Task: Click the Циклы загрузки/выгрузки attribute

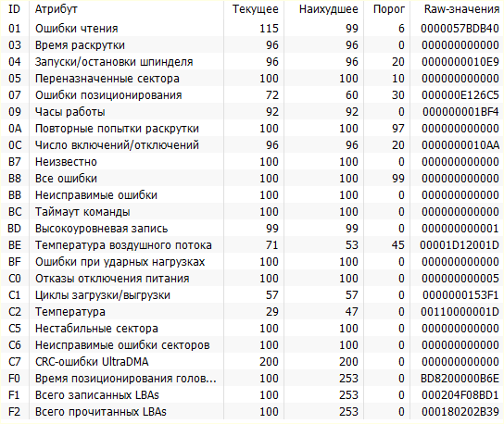Action: [x=103, y=295]
